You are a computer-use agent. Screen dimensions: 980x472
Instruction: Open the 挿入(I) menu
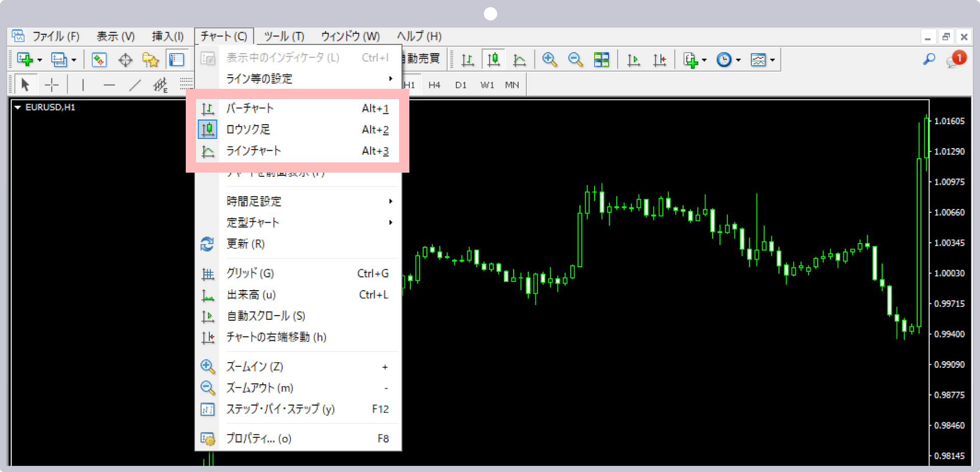(168, 36)
